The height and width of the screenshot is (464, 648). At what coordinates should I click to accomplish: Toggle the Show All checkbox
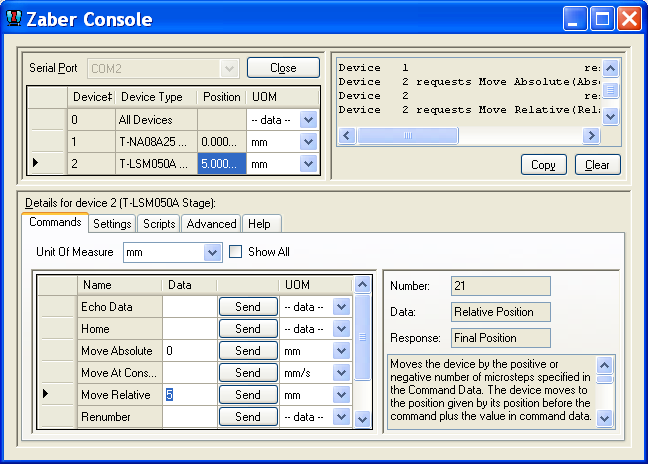coord(235,252)
